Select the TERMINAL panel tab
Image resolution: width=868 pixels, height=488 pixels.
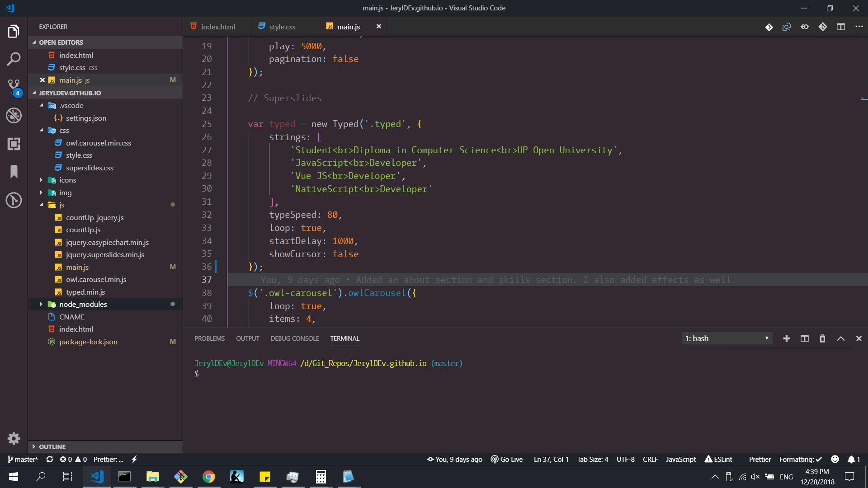344,338
